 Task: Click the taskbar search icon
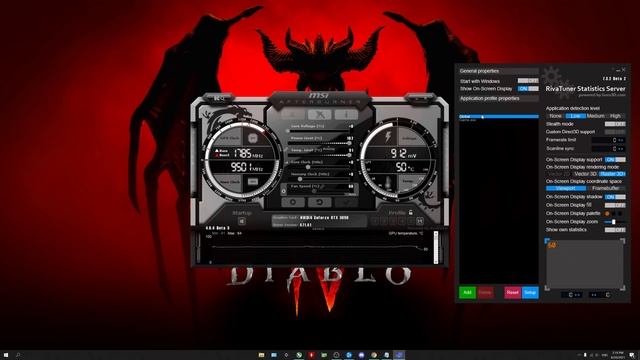click(x=18, y=355)
